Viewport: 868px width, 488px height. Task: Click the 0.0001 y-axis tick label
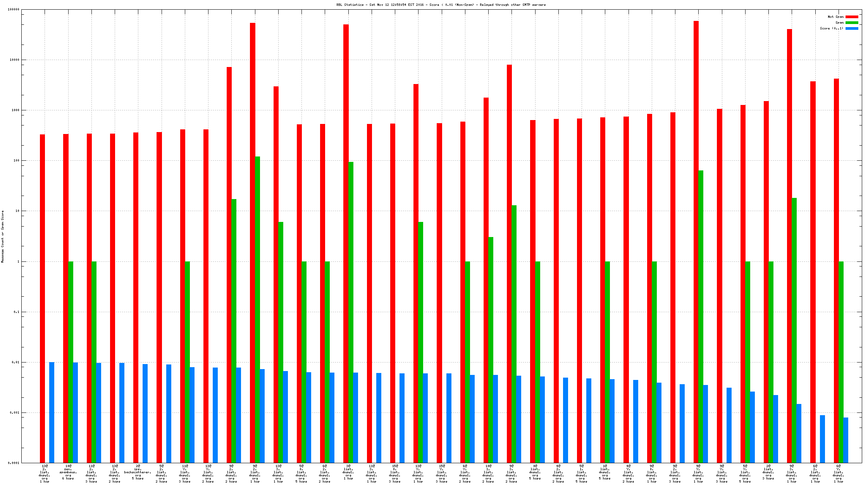pos(13,463)
